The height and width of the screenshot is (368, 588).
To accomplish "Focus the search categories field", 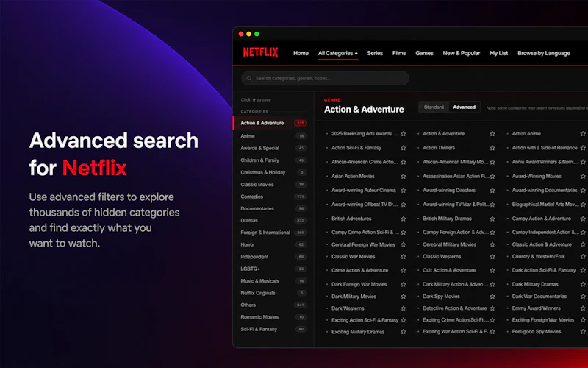I will coord(325,79).
